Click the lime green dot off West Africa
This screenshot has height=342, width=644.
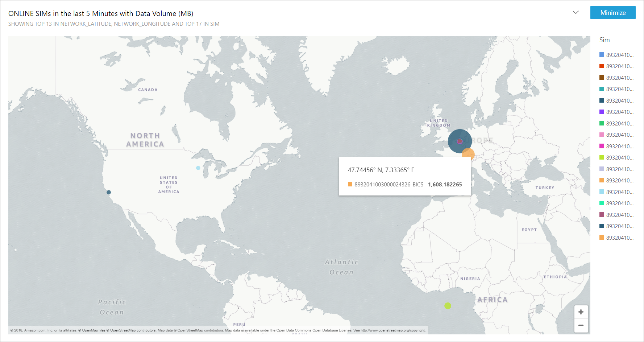[448, 306]
